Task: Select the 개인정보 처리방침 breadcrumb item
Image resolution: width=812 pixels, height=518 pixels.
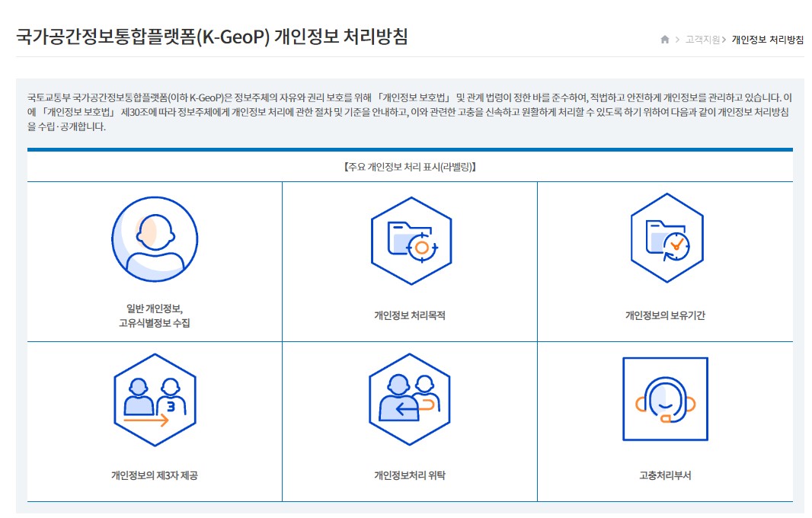Action: pos(767,40)
